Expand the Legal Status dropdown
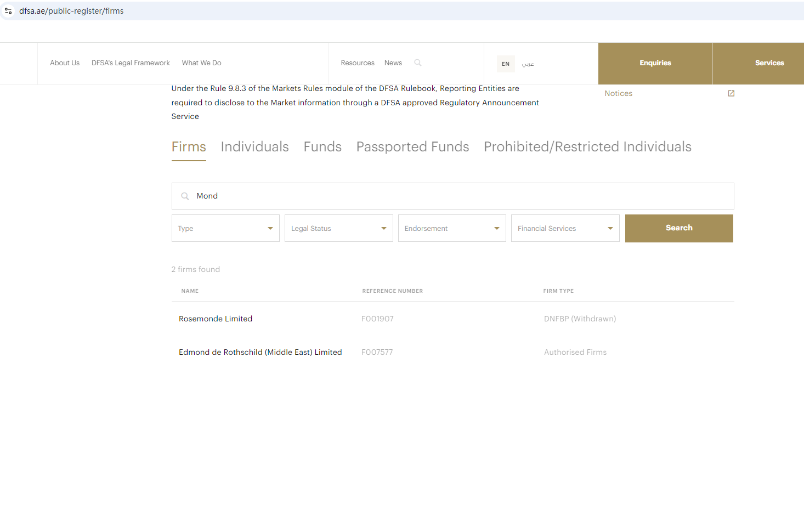 click(338, 229)
